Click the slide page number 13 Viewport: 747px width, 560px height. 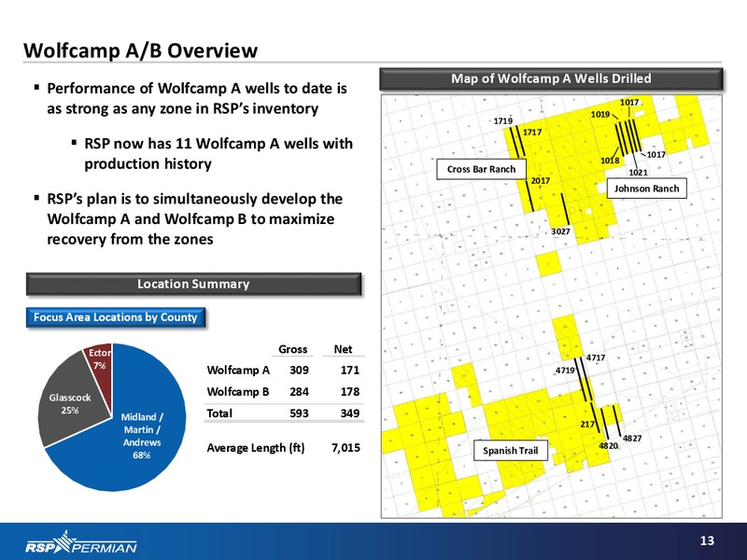pyautogui.click(x=708, y=540)
